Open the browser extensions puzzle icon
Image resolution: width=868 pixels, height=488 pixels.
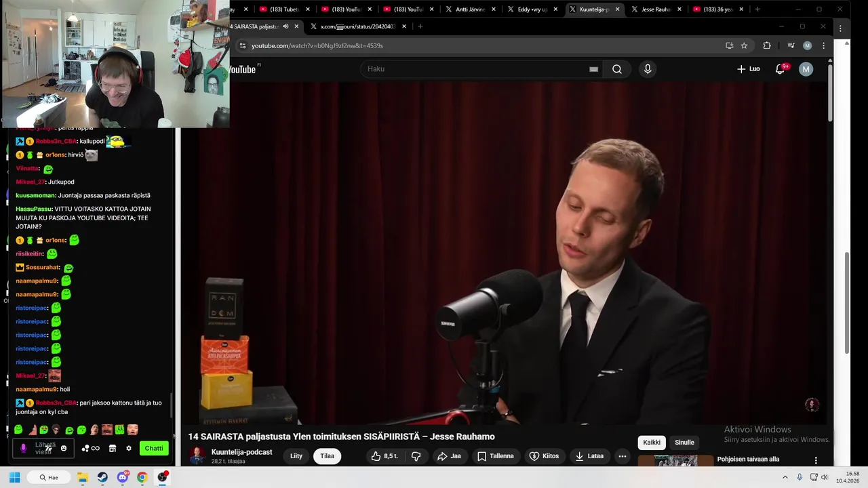tap(767, 45)
